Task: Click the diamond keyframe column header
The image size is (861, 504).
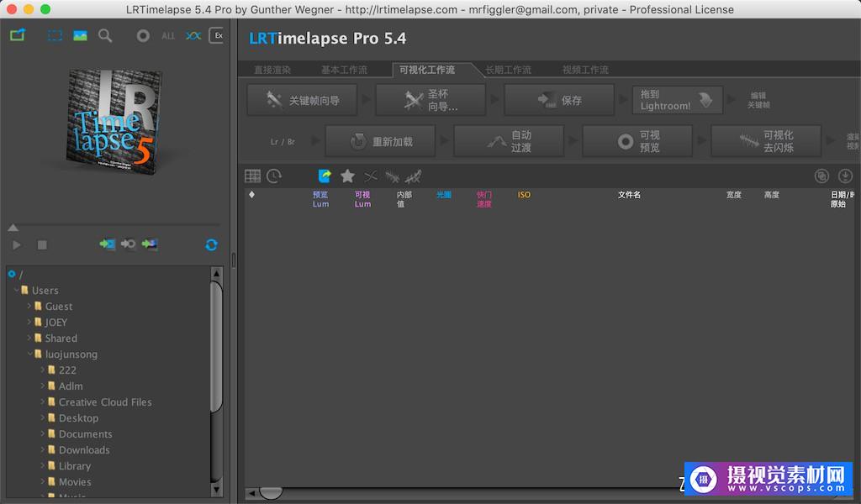Action: click(251, 194)
